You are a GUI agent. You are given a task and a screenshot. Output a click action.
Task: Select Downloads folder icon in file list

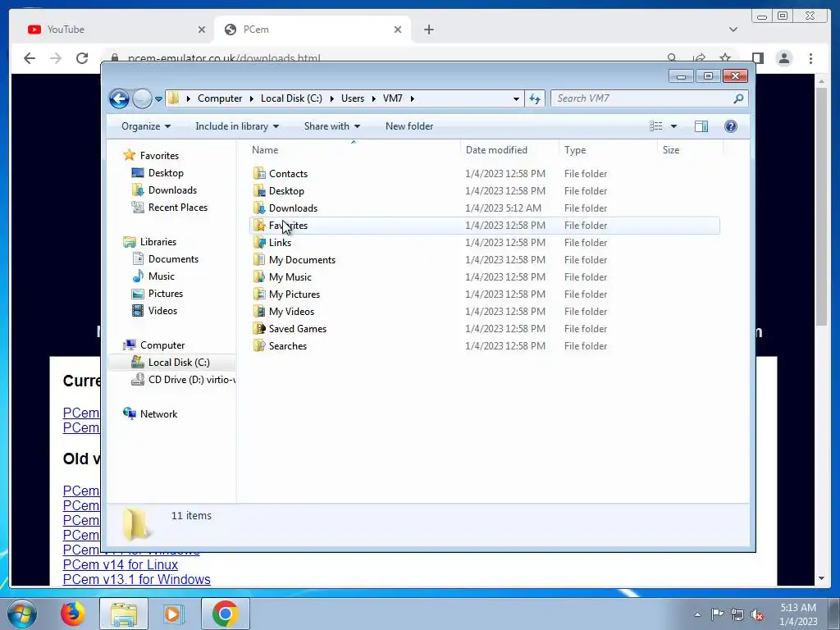point(260,208)
